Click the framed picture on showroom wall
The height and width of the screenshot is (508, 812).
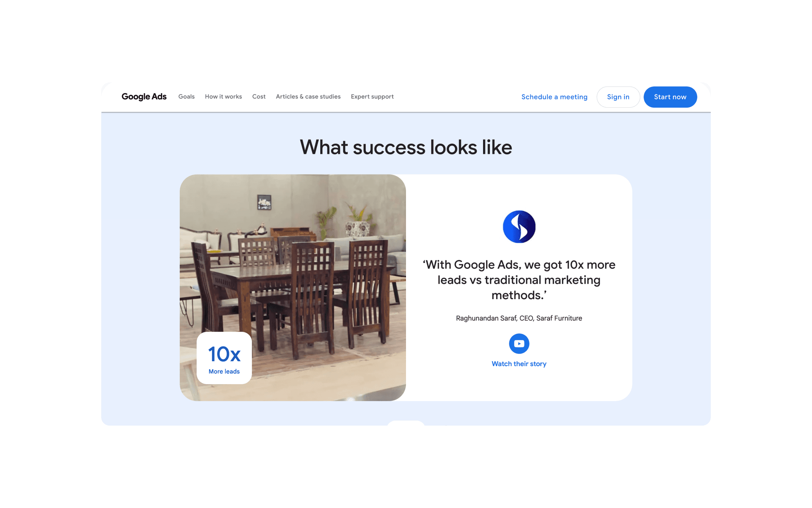point(264,202)
